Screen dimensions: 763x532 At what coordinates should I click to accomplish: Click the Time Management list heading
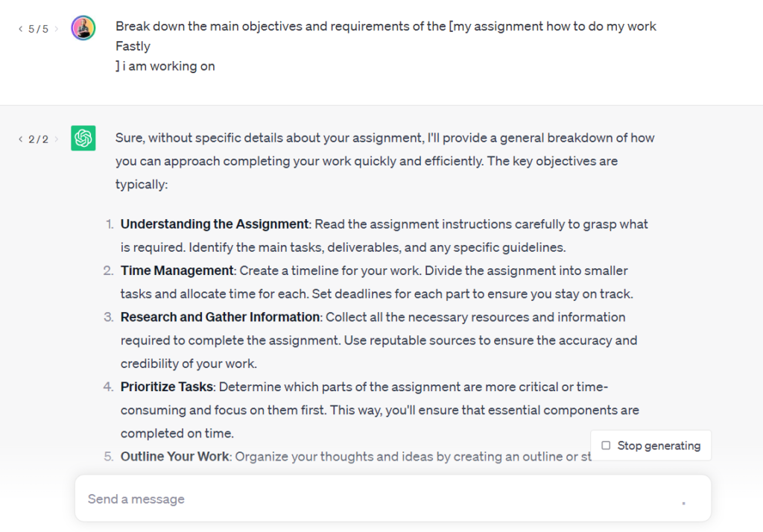coord(177,270)
